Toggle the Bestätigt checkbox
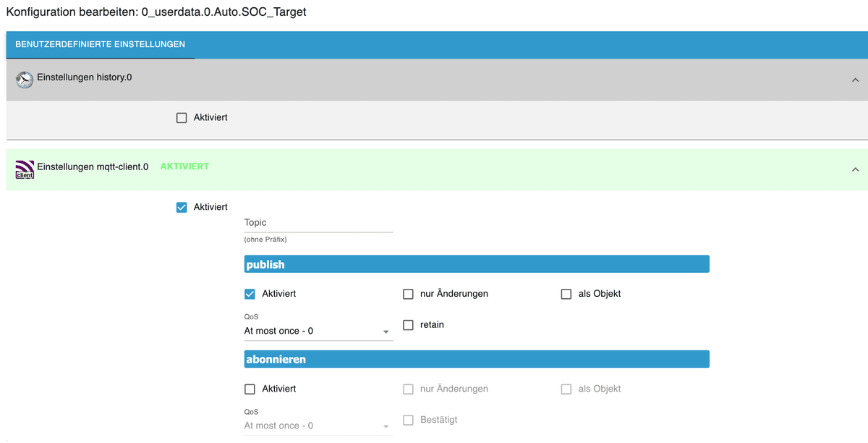 (408, 420)
